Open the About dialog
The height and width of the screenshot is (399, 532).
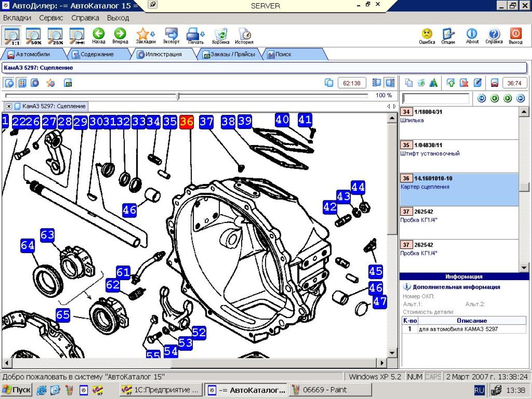[472, 36]
